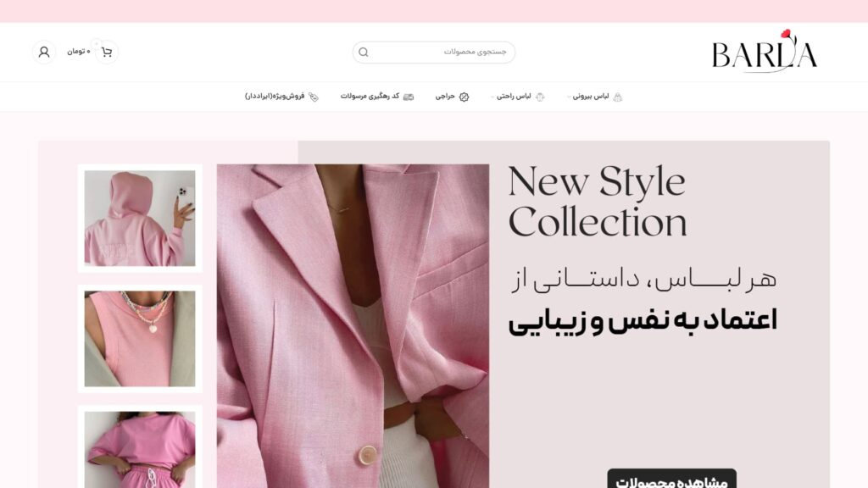This screenshot has width=868, height=488.
Task: Open the shopping cart icon
Action: click(x=106, y=52)
